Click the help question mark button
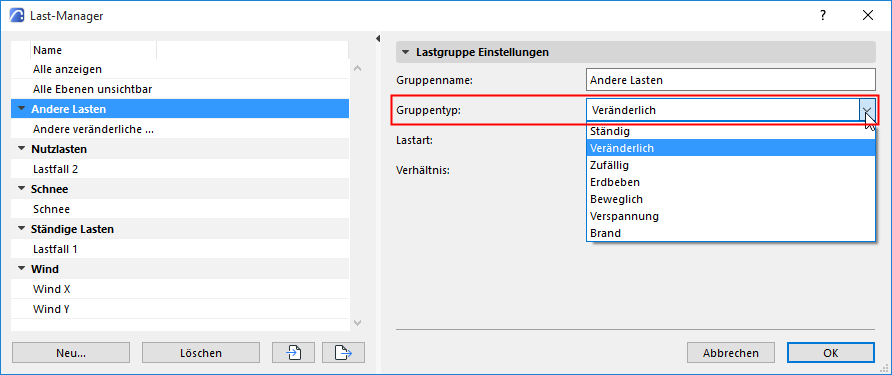 pyautogui.click(x=823, y=16)
